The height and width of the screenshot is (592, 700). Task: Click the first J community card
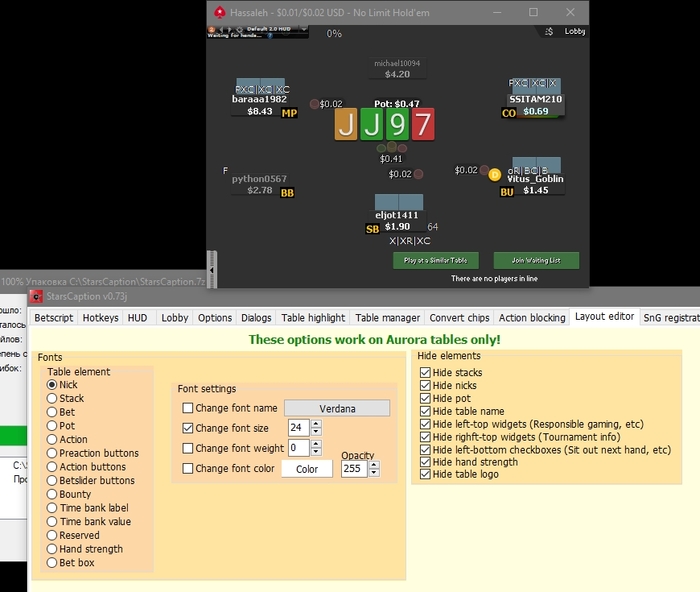[346, 125]
